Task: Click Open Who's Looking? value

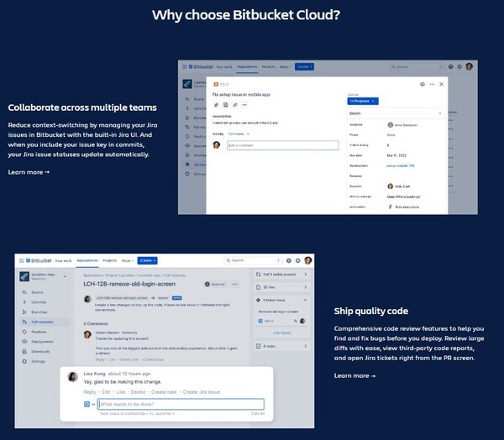Action: point(403,196)
